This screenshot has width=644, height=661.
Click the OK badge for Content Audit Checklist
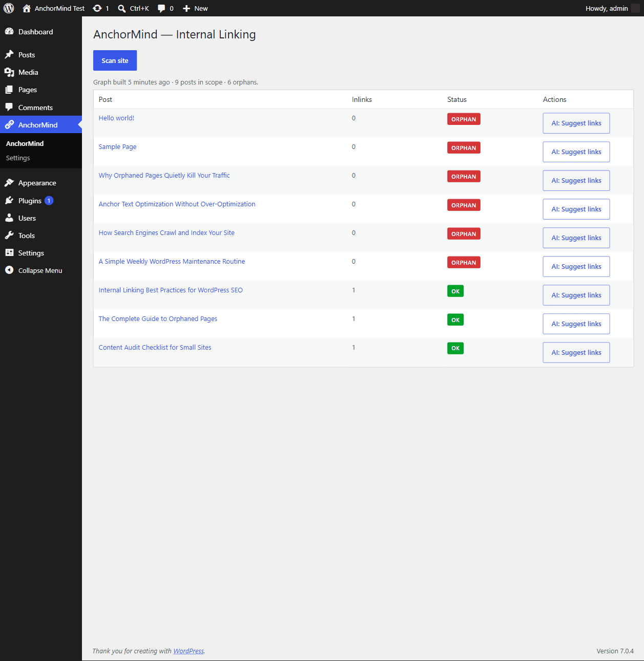click(455, 348)
